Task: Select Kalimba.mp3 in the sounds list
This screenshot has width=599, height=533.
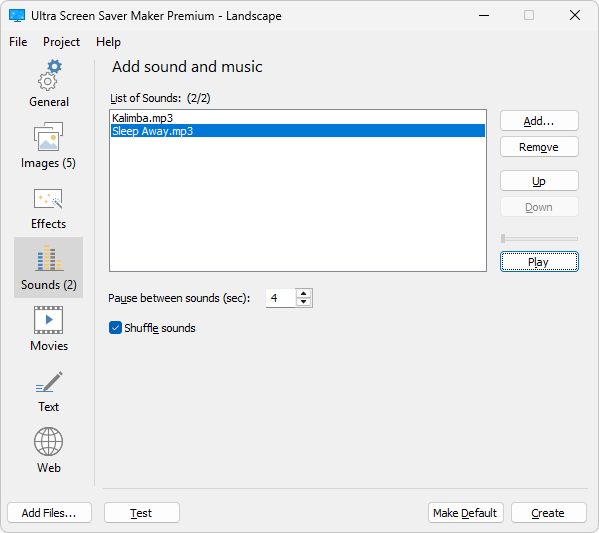Action: (298, 118)
